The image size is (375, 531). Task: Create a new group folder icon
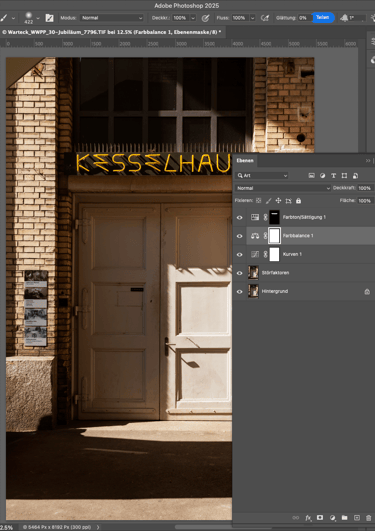pyautogui.click(x=345, y=518)
